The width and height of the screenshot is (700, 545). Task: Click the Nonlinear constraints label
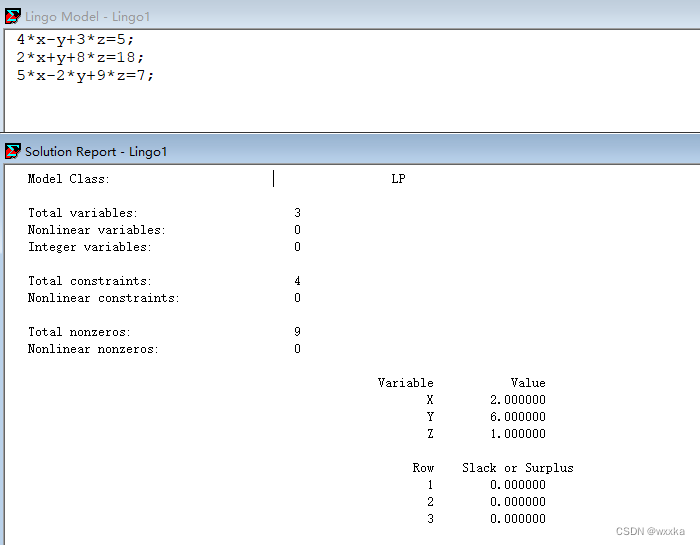coord(103,298)
